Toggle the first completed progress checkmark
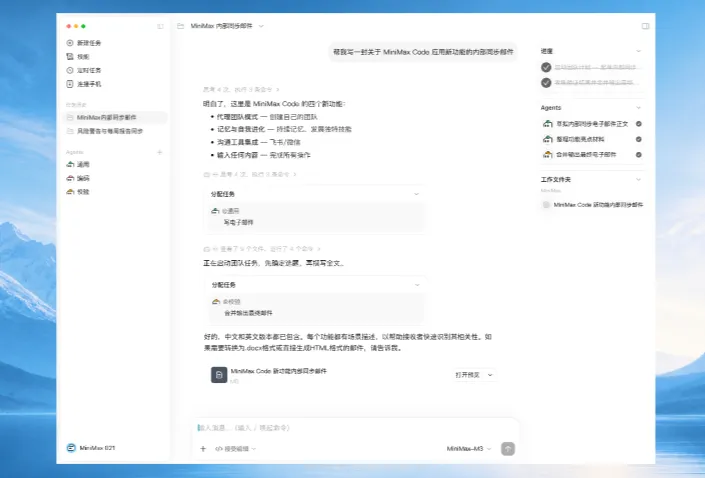The image size is (705, 478). coord(546,67)
